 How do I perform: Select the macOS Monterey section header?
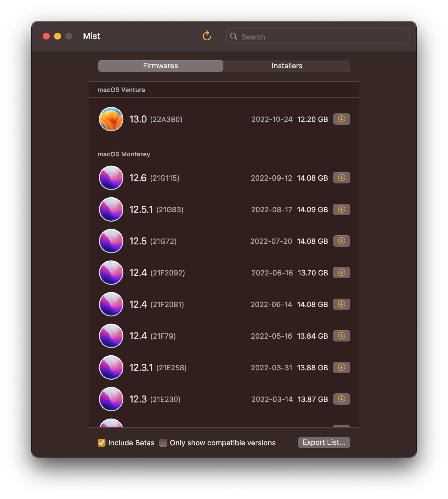coord(124,154)
